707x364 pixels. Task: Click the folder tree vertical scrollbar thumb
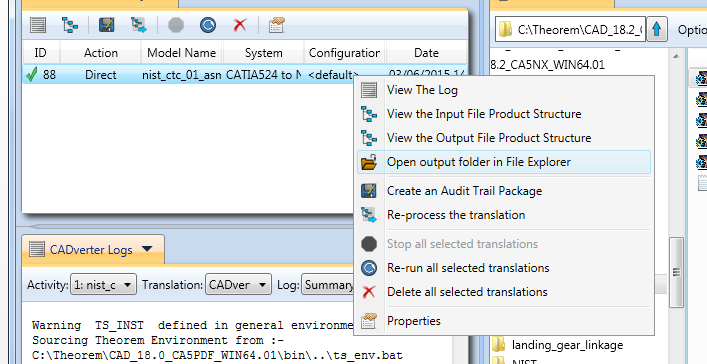[676, 272]
